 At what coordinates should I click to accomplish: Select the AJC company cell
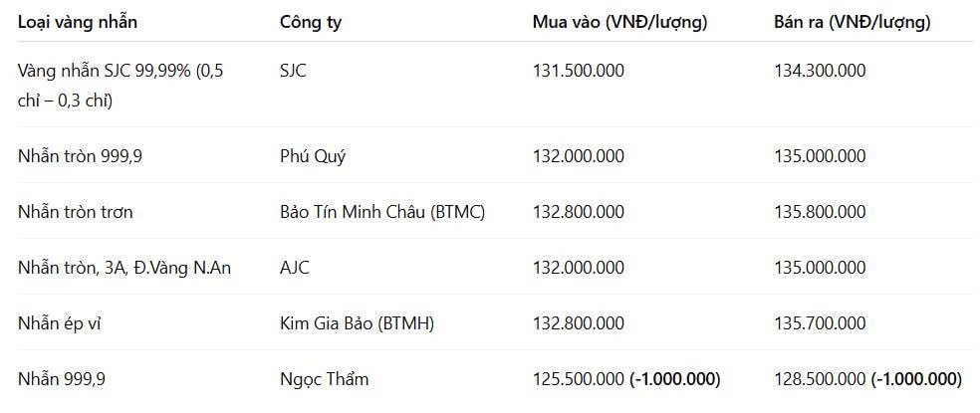[x=296, y=268]
